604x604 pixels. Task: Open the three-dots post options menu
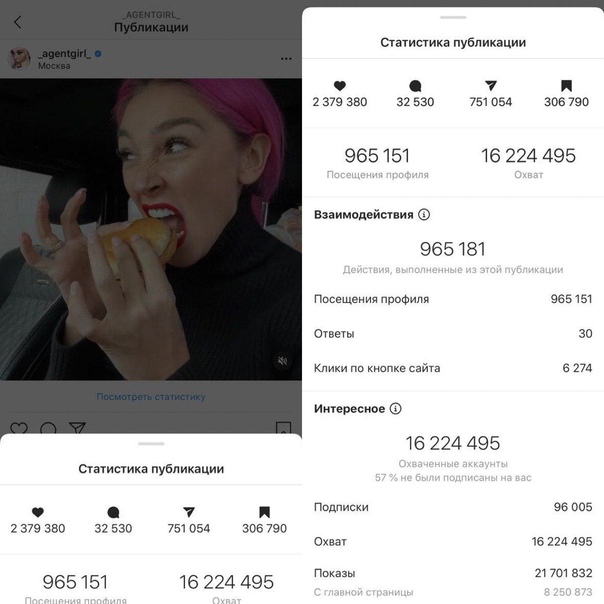(286, 59)
